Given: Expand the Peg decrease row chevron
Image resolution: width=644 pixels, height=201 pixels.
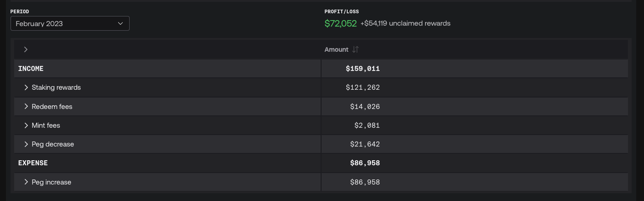Looking at the screenshot, I should [26, 144].
